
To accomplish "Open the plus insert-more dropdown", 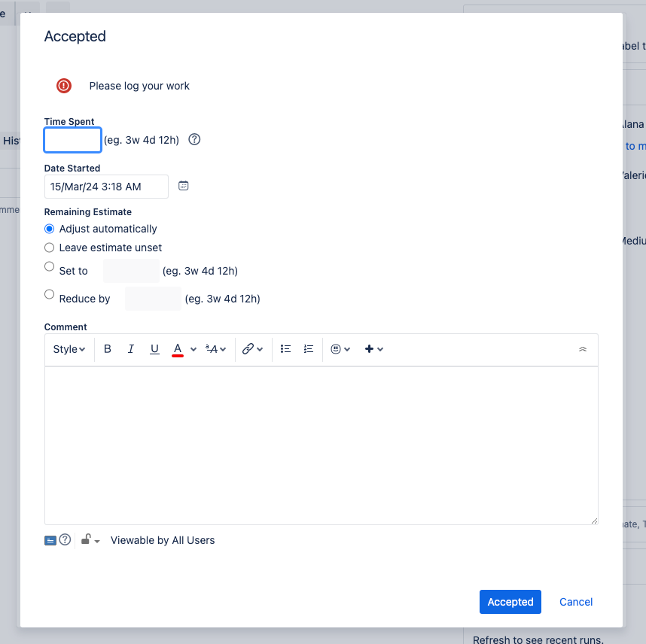I will coord(373,349).
